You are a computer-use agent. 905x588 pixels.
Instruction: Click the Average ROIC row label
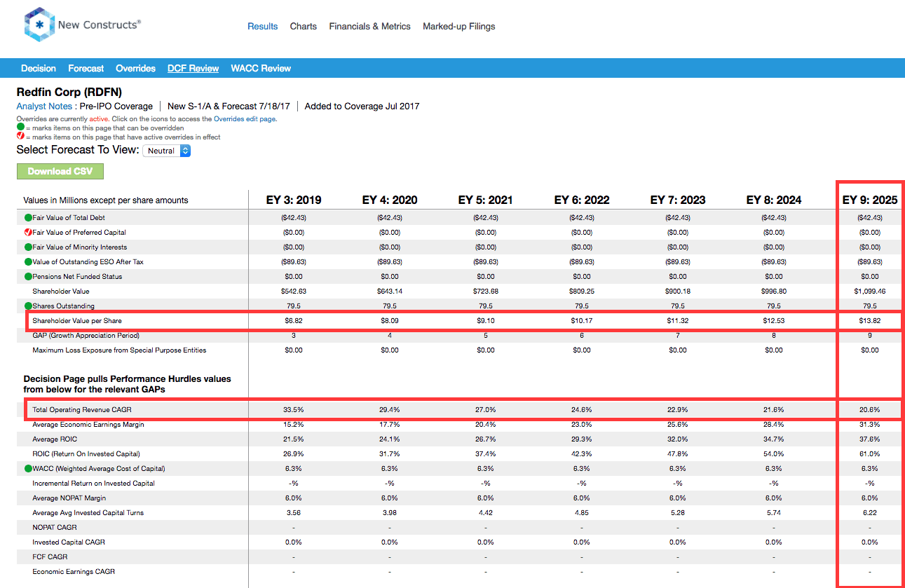[x=55, y=439]
